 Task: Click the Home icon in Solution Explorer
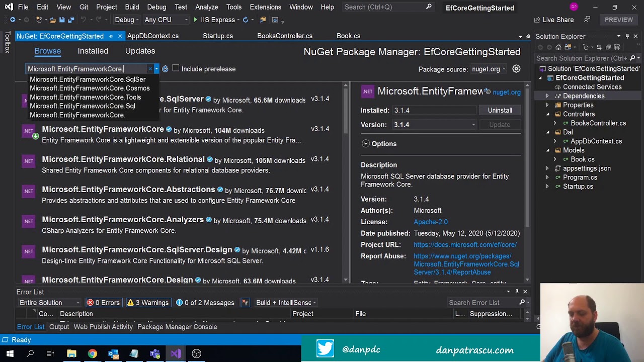[558, 47]
